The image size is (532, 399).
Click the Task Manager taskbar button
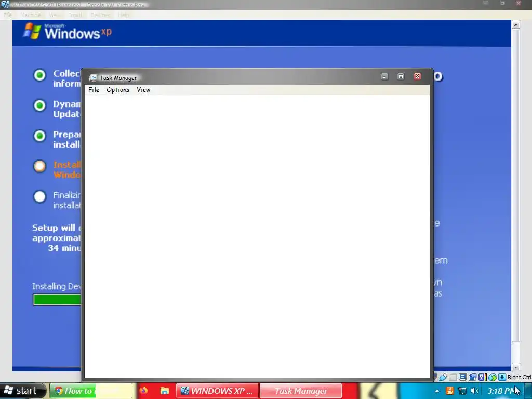[301, 391]
